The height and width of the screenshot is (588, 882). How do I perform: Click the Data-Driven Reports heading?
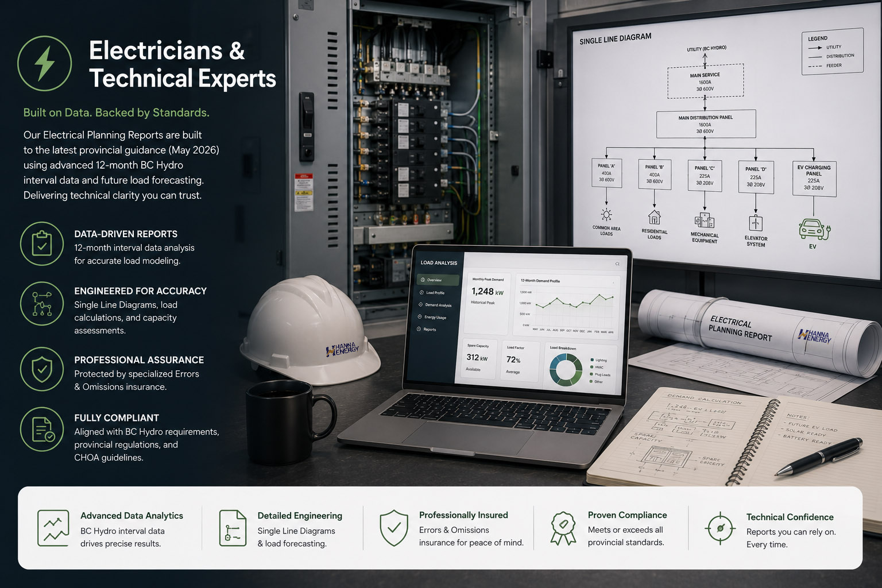click(126, 234)
